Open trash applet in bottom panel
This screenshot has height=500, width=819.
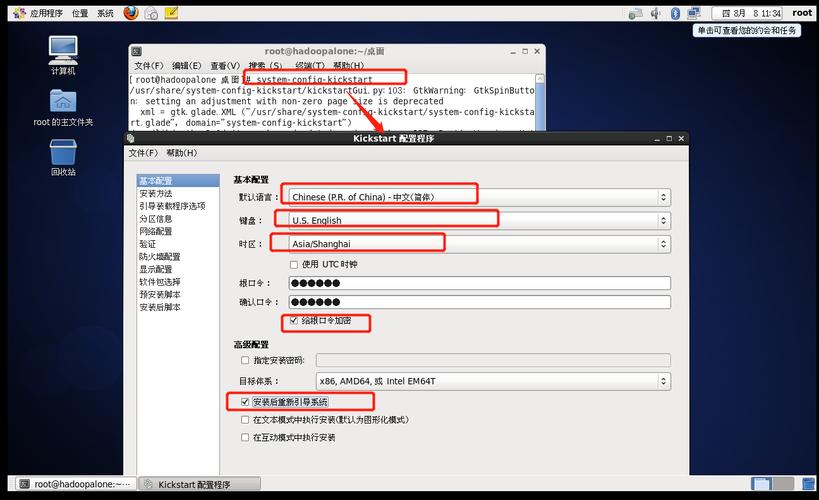click(x=808, y=484)
